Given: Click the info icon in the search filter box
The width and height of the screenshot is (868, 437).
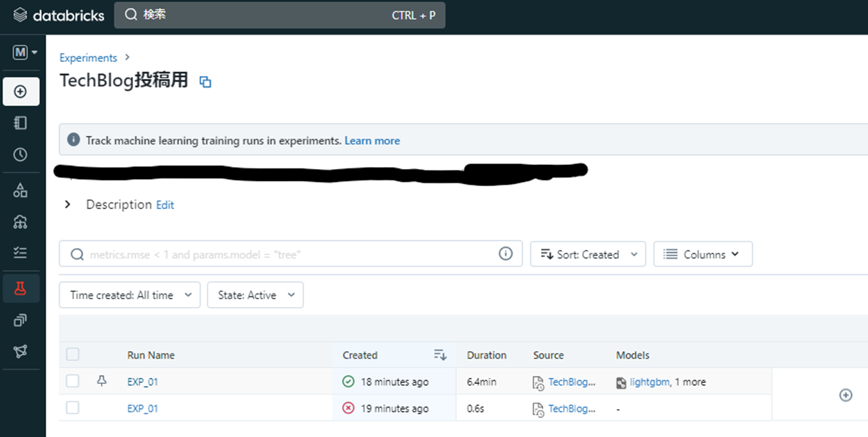Looking at the screenshot, I should 505,254.
